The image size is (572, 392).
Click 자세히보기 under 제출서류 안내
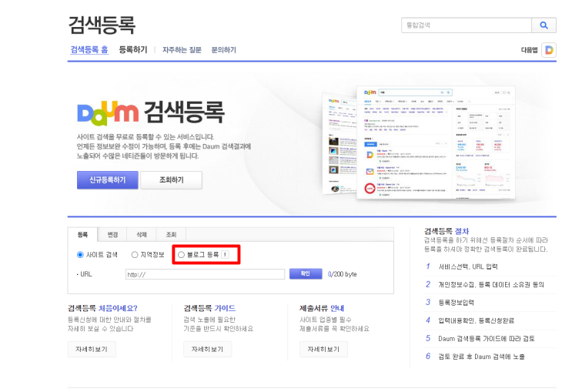point(323,350)
